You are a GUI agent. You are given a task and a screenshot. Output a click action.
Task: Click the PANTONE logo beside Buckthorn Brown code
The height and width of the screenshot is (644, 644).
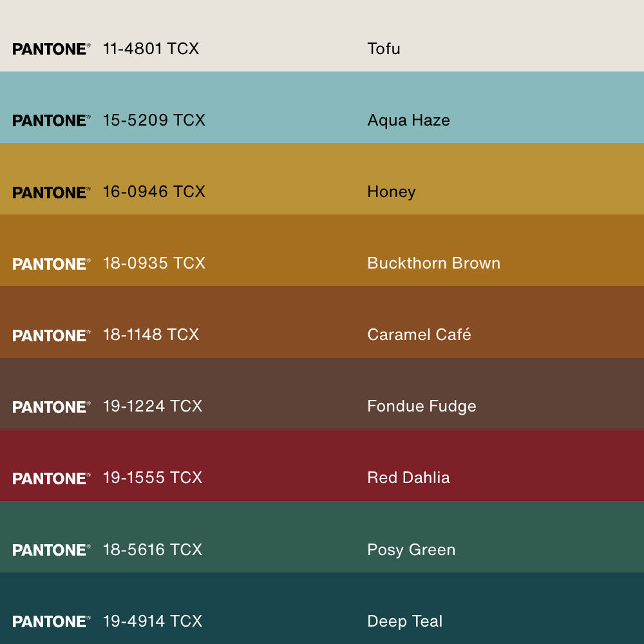(51, 264)
